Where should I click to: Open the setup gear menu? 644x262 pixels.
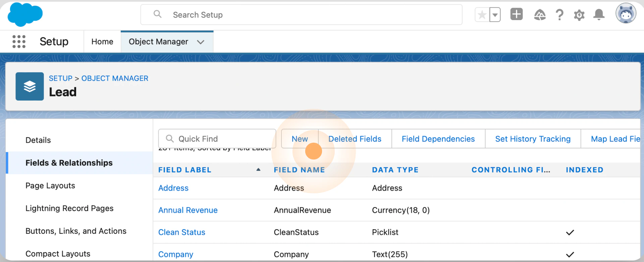(579, 15)
